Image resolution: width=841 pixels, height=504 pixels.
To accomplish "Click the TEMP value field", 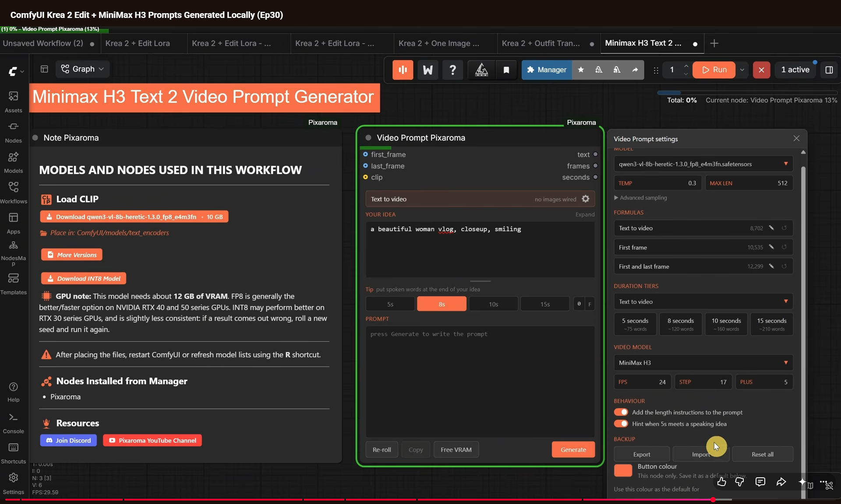I will click(x=657, y=183).
